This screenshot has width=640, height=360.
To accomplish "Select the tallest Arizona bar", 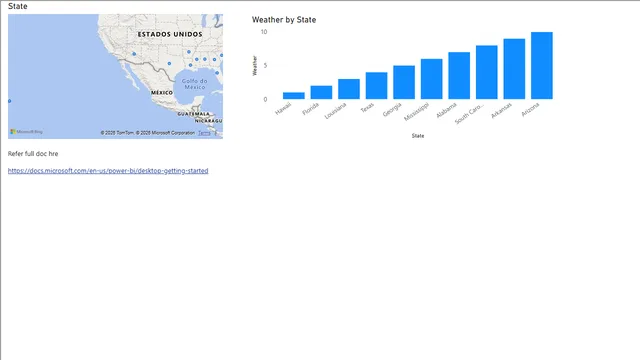I will tap(542, 65).
